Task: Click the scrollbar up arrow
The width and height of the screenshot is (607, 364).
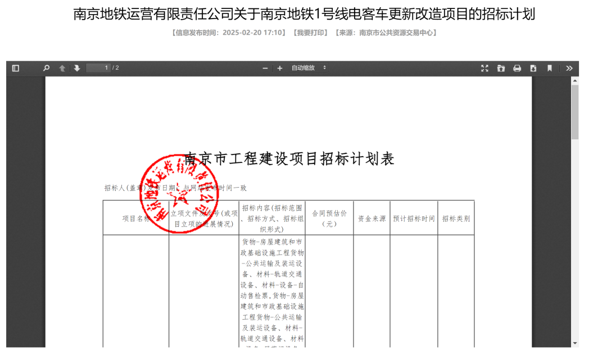Action: pyautogui.click(x=575, y=80)
